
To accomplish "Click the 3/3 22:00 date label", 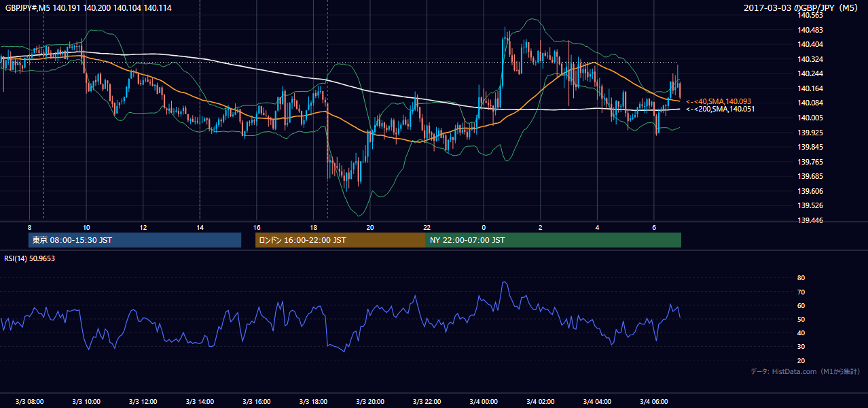I will point(427,401).
